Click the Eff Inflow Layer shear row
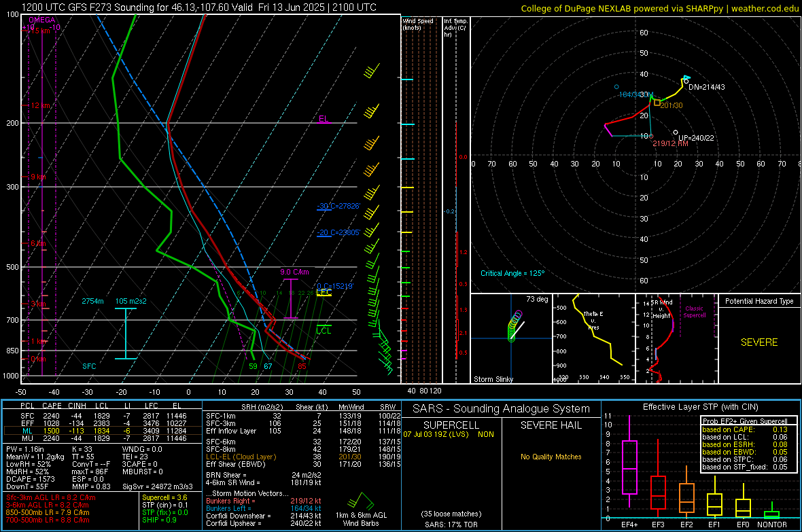802x532 pixels. pyautogui.click(x=303, y=431)
